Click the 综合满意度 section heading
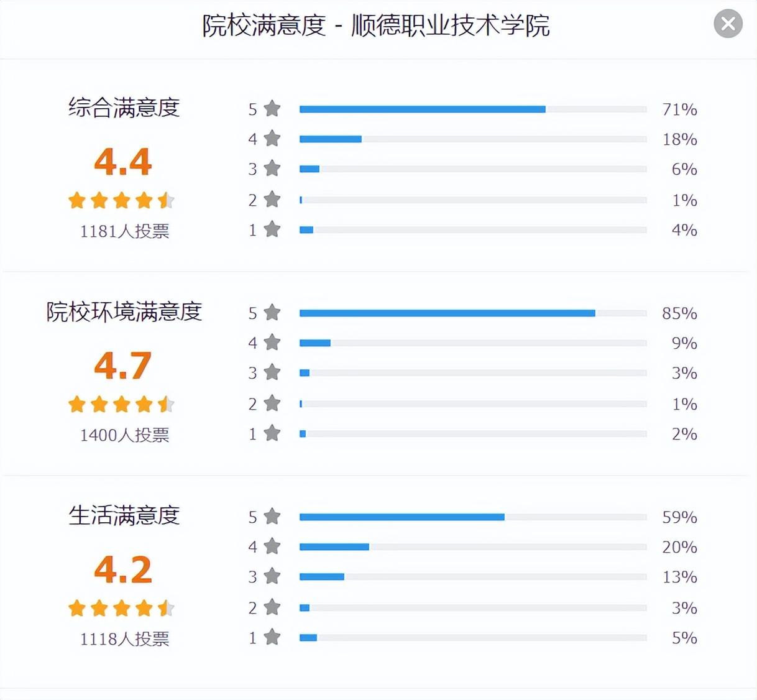This screenshot has height=700, width=757. 124,108
